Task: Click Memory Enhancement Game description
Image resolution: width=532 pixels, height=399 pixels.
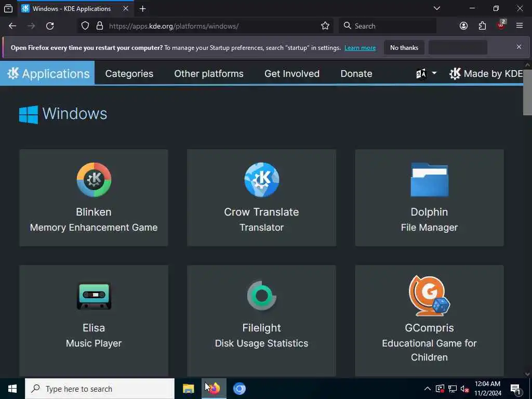Action: point(94,228)
